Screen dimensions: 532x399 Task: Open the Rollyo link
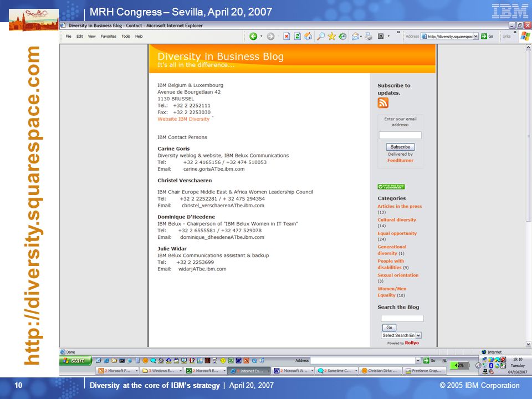point(412,342)
